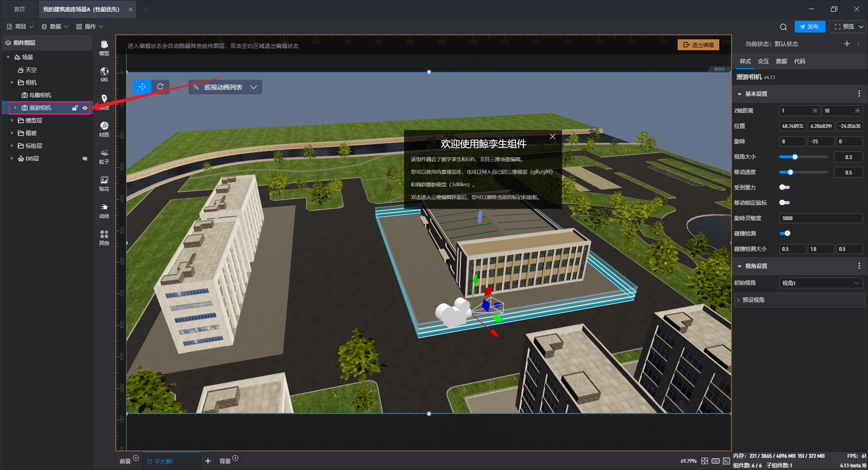
Task: Toggle 漫游相机 layer visibility
Action: click(x=85, y=108)
